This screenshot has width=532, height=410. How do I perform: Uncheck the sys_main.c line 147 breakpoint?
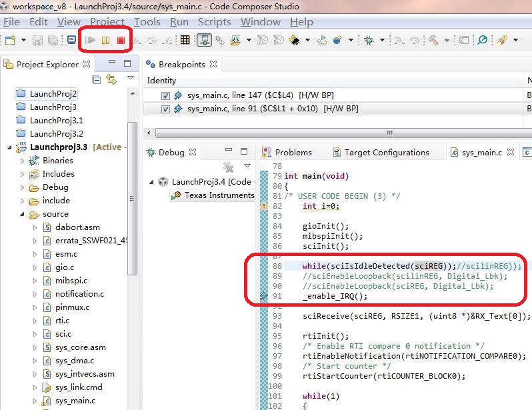pyautogui.click(x=165, y=96)
